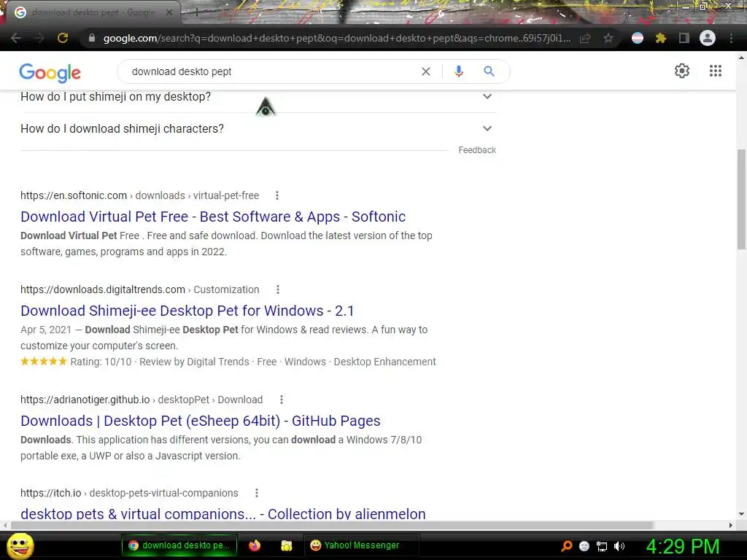The width and height of the screenshot is (747, 560).
Task: Expand 'How do I put shimeji on my desktop?'
Action: [258, 97]
